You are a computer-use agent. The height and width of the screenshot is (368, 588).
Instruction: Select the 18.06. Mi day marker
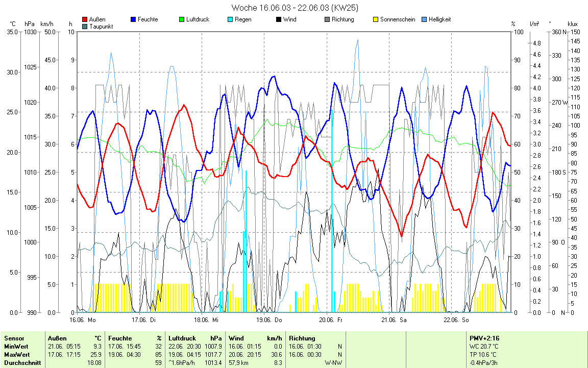[206, 320]
